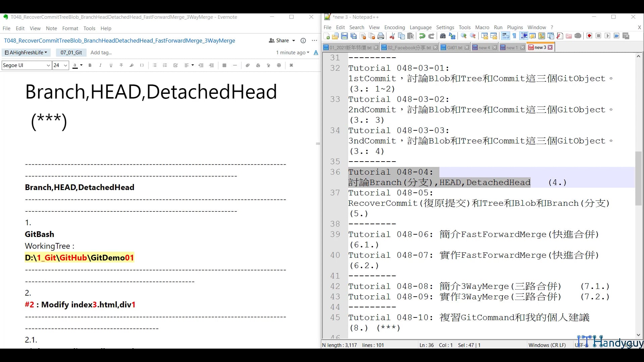Click the Print icon in Notepad++
Viewport: 644px width, 362px height.
pos(381,36)
